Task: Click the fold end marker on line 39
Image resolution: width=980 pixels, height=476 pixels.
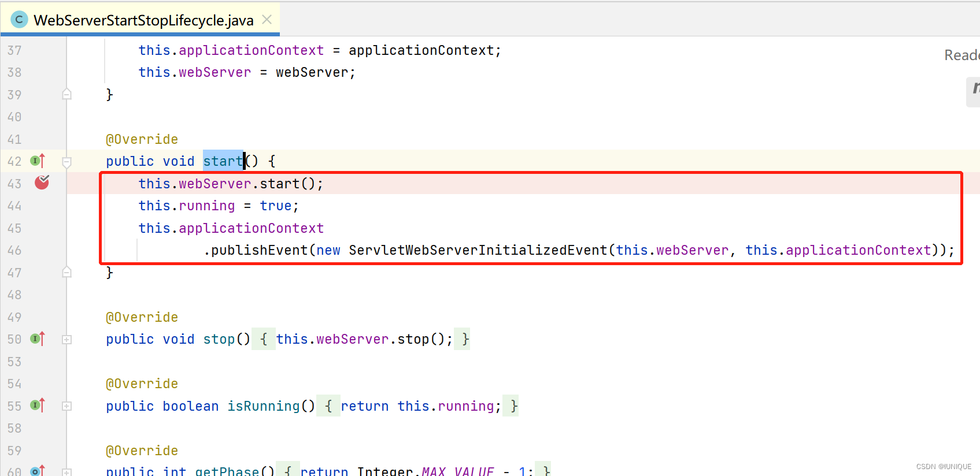Action: click(67, 94)
